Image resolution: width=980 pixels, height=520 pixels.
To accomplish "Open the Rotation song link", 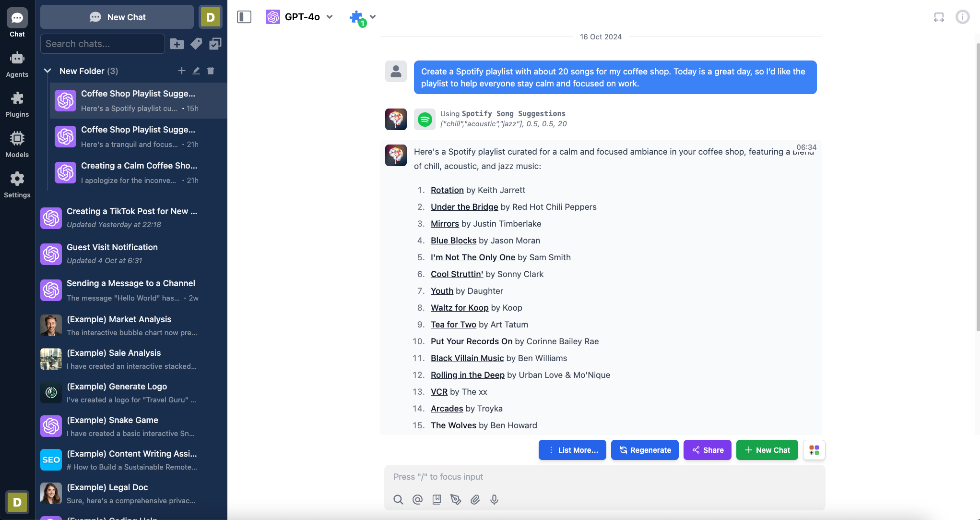I will click(x=447, y=190).
